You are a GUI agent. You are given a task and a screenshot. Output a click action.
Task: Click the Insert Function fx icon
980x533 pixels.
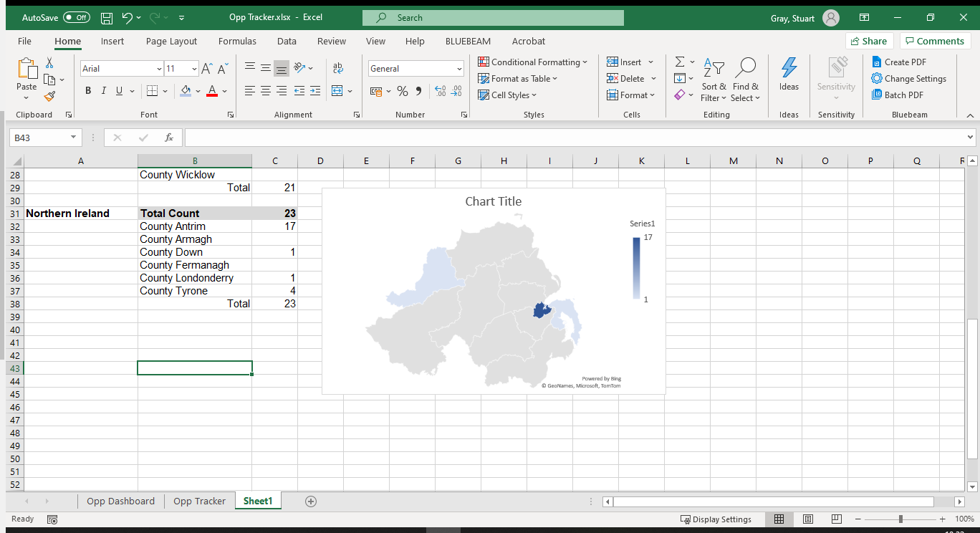[169, 138]
